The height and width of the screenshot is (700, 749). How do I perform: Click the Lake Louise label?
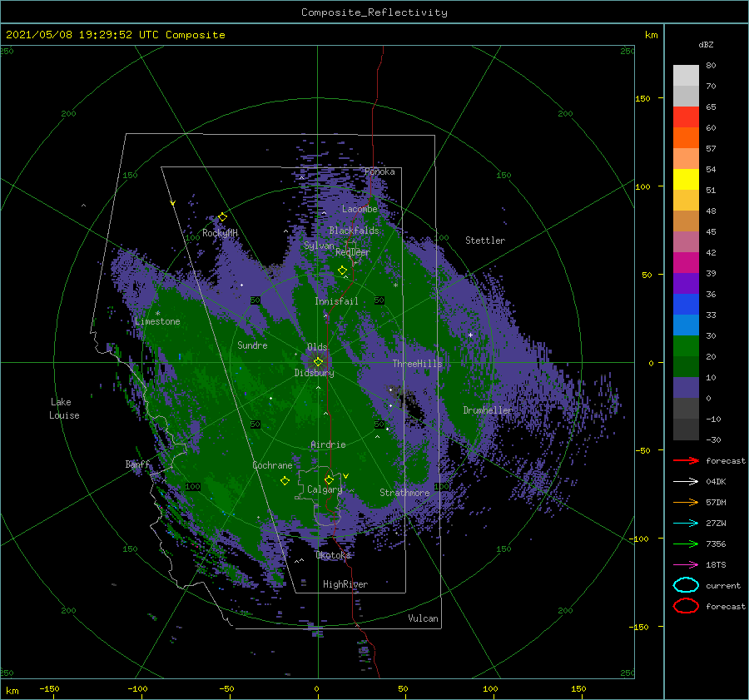(x=64, y=409)
